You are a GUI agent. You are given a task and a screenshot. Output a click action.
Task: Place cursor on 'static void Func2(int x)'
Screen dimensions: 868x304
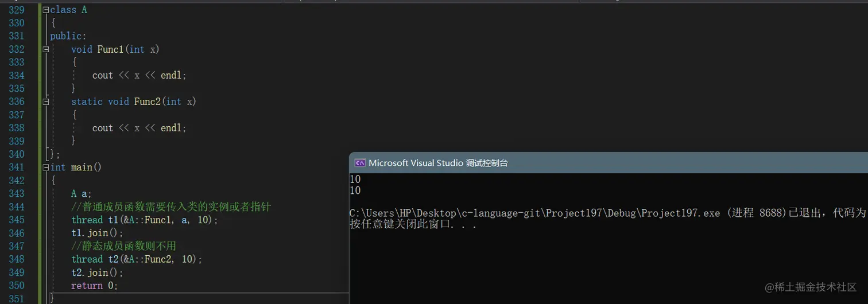click(x=133, y=102)
